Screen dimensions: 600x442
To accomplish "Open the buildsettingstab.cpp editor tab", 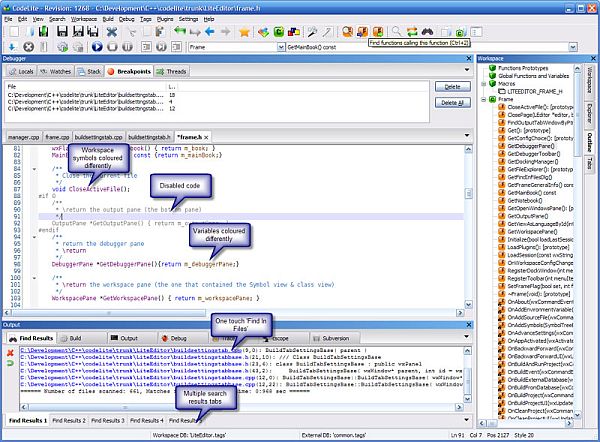I will pos(98,137).
